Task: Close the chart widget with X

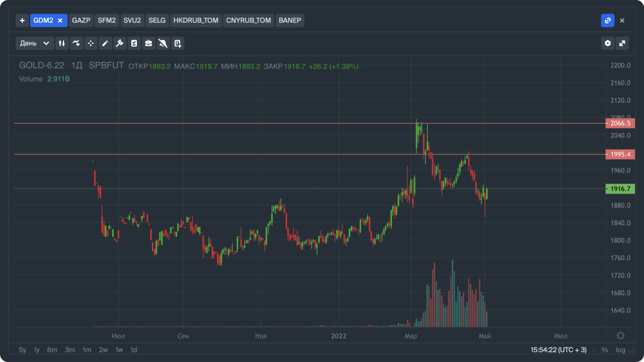Action: pyautogui.click(x=622, y=21)
